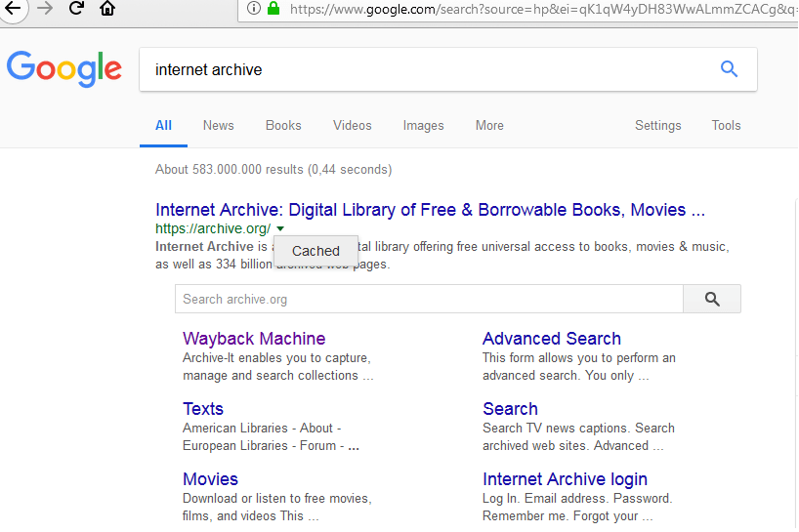799x532 pixels.
Task: Expand the green arrow next to archive.org URL
Action: click(x=280, y=229)
